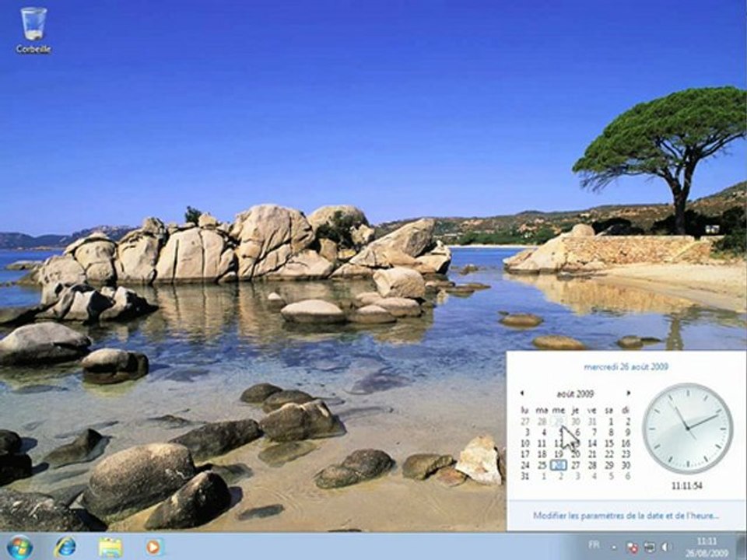The height and width of the screenshot is (560, 747).
Task: Select day 21 in the calendar
Action: pyautogui.click(x=592, y=454)
